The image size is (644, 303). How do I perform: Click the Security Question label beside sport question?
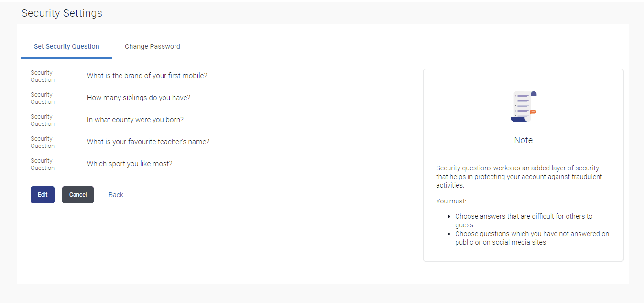[x=43, y=164]
